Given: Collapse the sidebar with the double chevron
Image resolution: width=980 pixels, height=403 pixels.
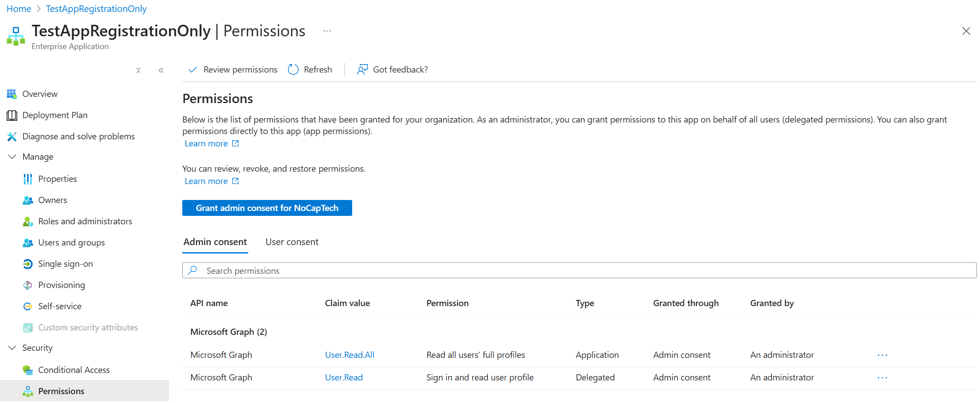Looking at the screenshot, I should click(x=161, y=70).
